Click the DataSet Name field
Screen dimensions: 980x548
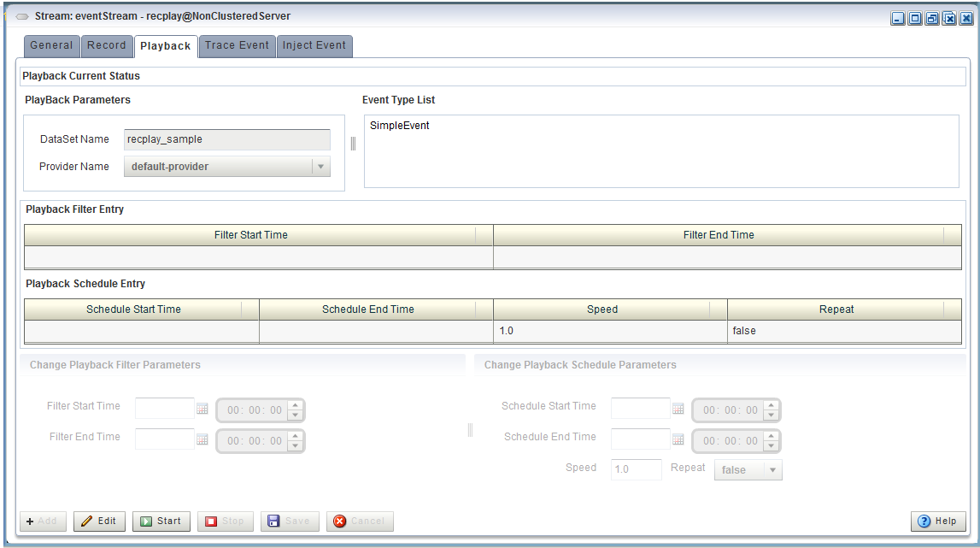click(227, 139)
